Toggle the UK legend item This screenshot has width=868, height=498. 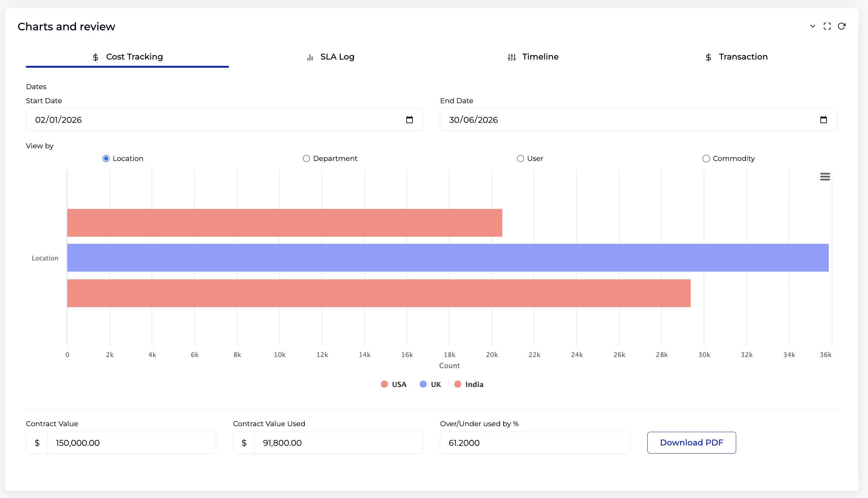pyautogui.click(x=430, y=384)
